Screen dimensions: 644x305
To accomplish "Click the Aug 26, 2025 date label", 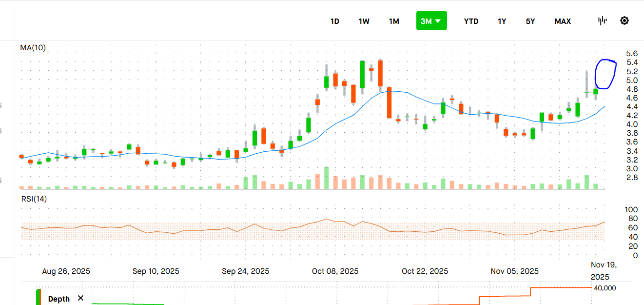I will (x=66, y=271).
